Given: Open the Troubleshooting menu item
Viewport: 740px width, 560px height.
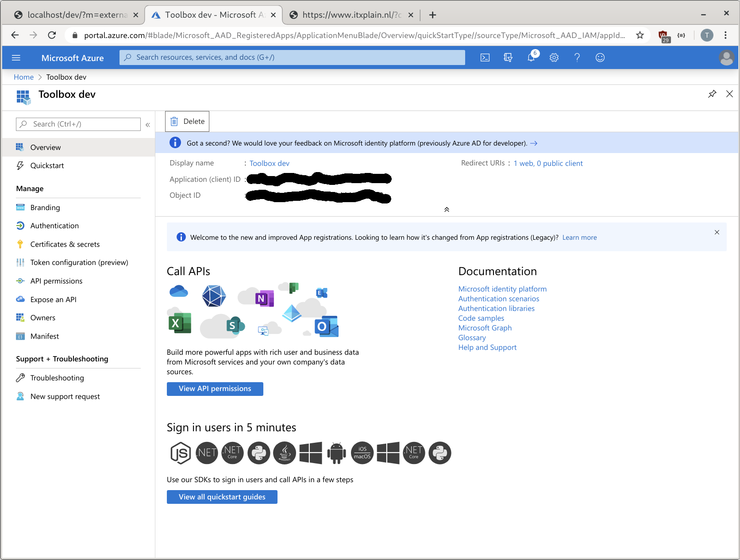Looking at the screenshot, I should 78,378.
